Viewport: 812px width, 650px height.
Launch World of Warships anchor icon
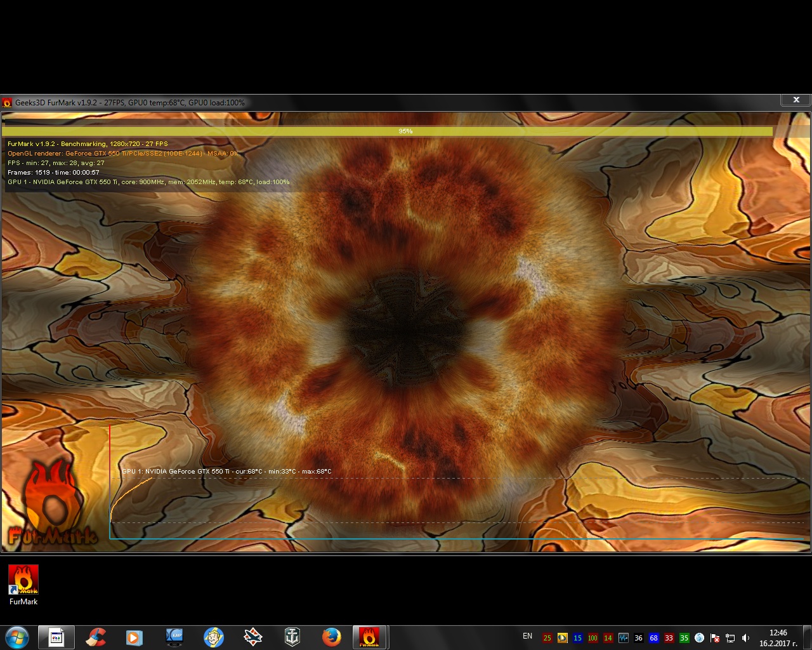[292, 637]
